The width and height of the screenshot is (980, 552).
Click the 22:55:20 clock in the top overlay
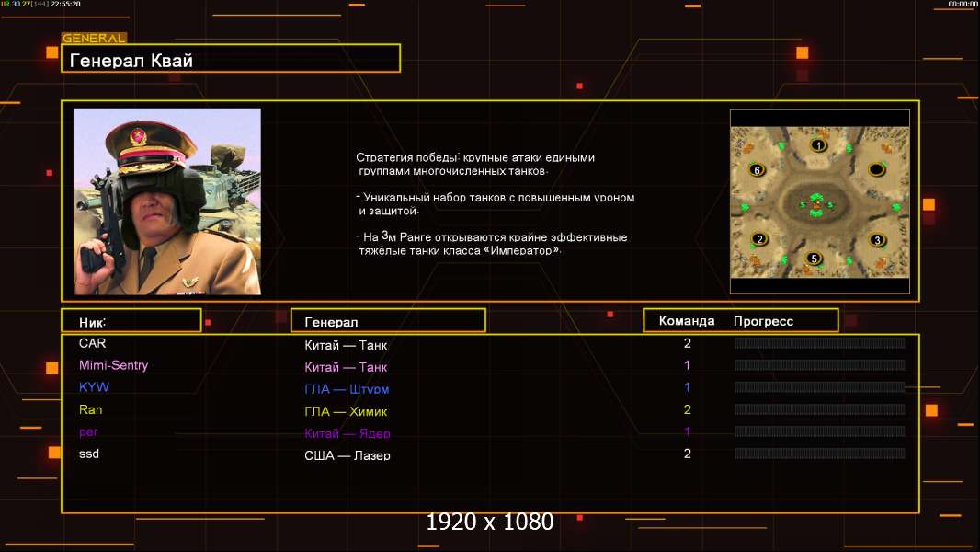click(65, 4)
